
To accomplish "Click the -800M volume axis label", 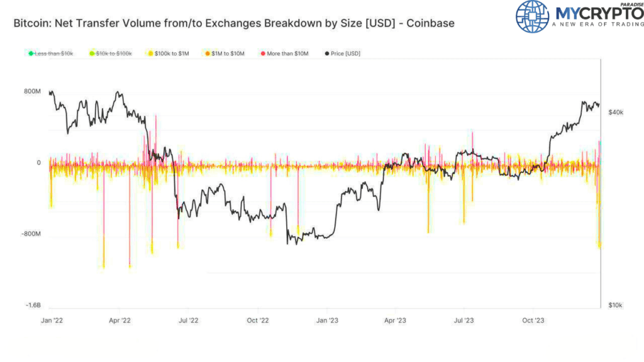I will (31, 234).
